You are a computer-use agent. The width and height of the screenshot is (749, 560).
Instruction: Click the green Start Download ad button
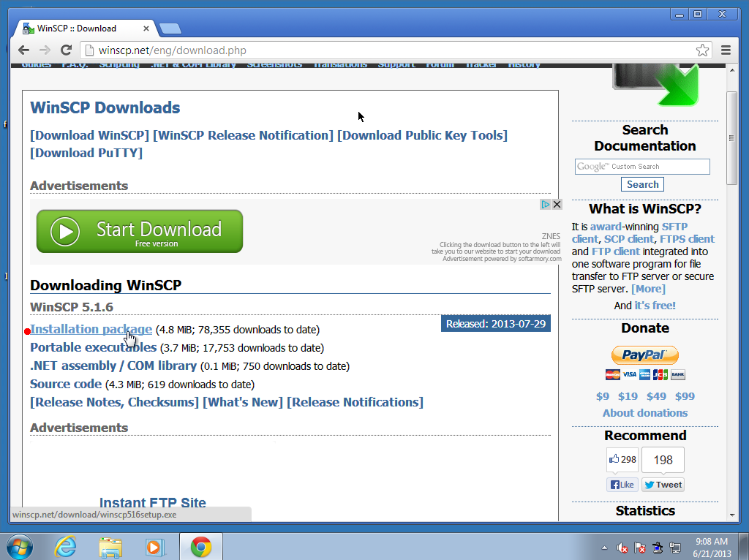tap(140, 231)
